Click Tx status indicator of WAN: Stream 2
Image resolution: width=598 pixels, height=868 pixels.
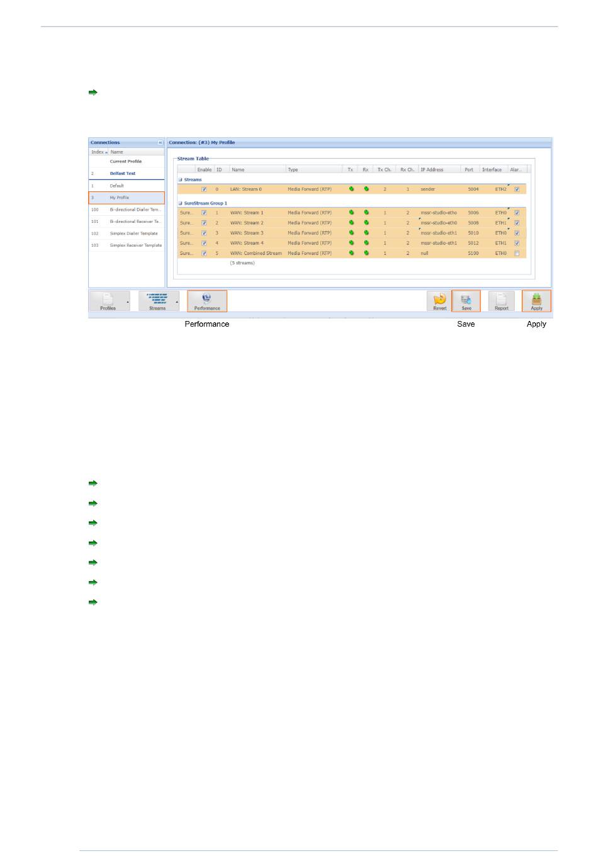point(351,223)
